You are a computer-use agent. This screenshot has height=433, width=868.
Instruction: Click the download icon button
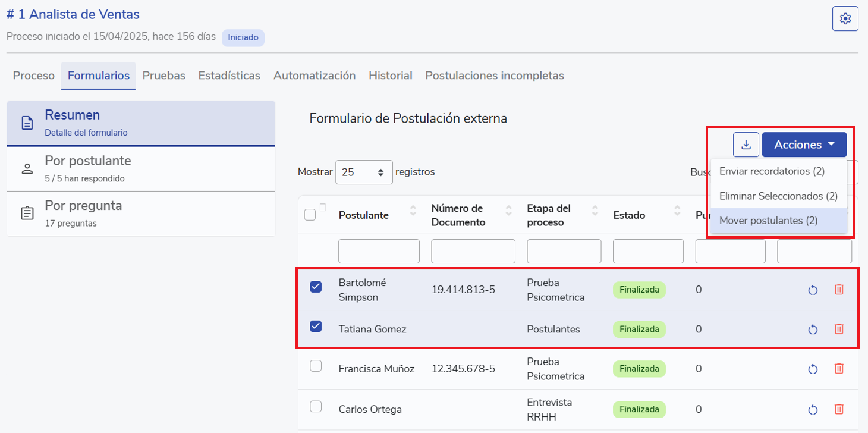(x=746, y=145)
